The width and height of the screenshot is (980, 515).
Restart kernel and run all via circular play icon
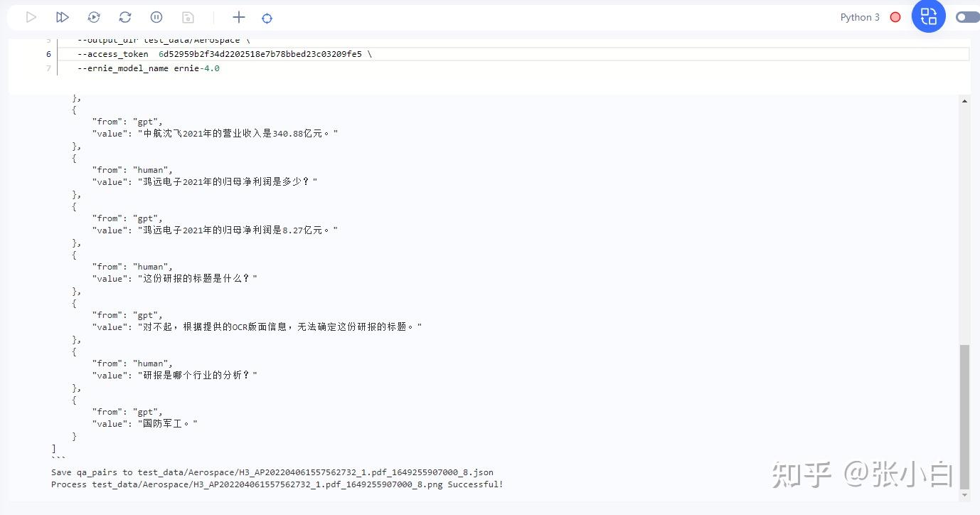(93, 16)
